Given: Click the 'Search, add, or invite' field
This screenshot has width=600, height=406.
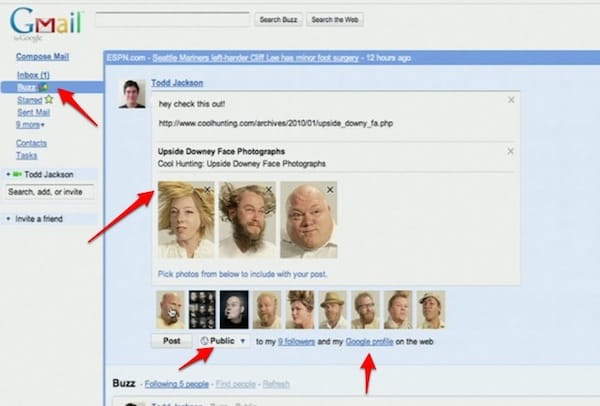Looking at the screenshot, I should tap(49, 191).
